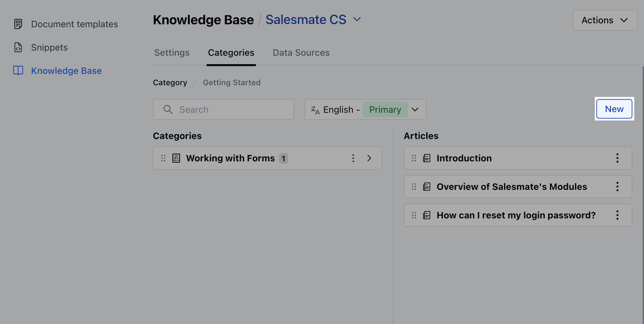This screenshot has height=324, width=644.
Task: Open the Knowledge Base sidebar link
Action: pos(66,71)
